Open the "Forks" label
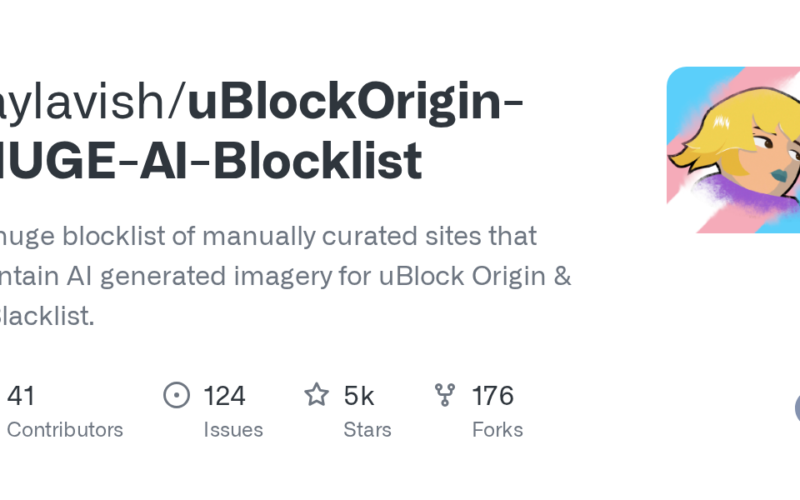Image resolution: width=800 pixels, height=500 pixels. [497, 430]
